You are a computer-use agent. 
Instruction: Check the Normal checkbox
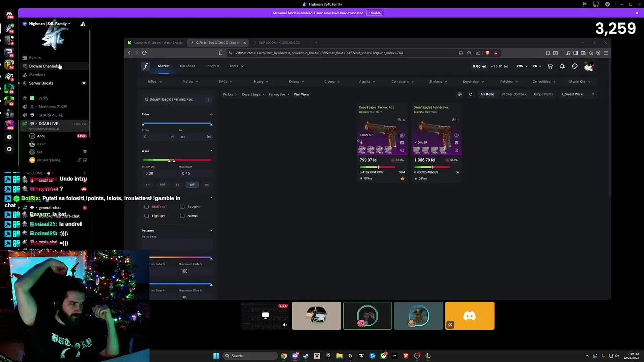pyautogui.click(x=182, y=216)
